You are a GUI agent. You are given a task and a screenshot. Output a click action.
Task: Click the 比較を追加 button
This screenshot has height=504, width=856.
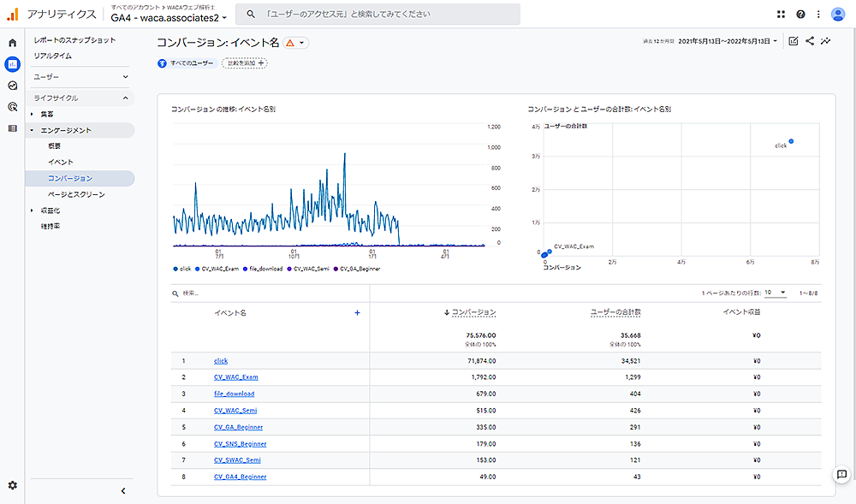pyautogui.click(x=244, y=63)
